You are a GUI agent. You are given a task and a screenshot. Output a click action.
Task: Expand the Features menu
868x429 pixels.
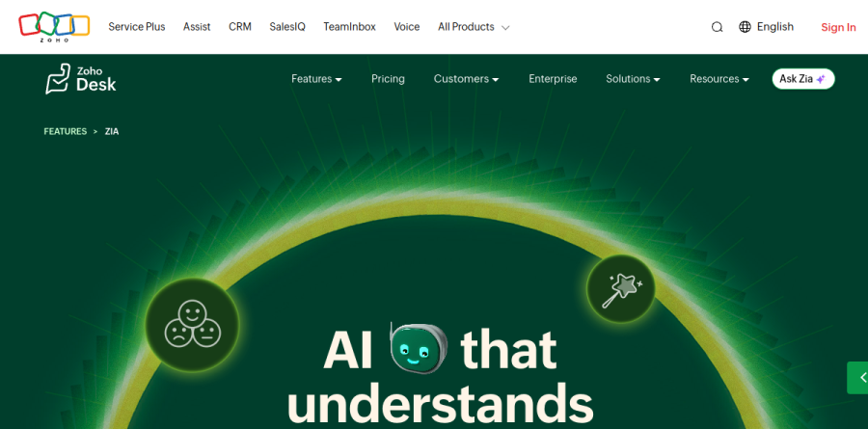(x=316, y=79)
